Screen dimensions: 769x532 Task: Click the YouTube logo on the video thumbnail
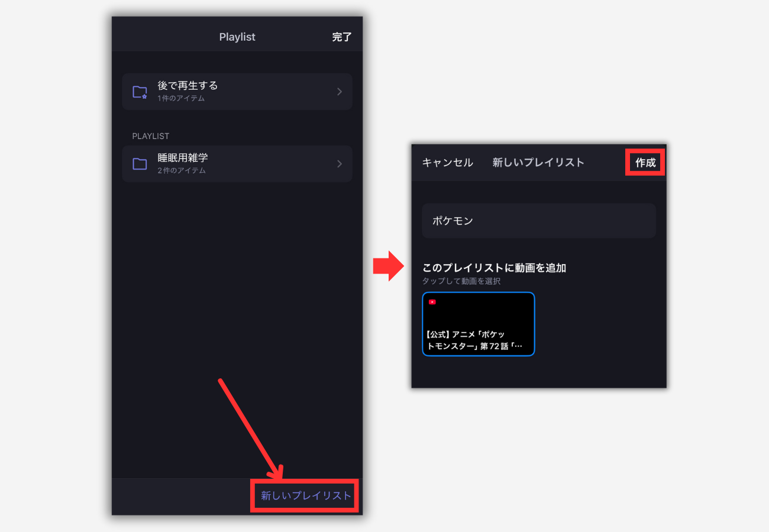coord(433,302)
